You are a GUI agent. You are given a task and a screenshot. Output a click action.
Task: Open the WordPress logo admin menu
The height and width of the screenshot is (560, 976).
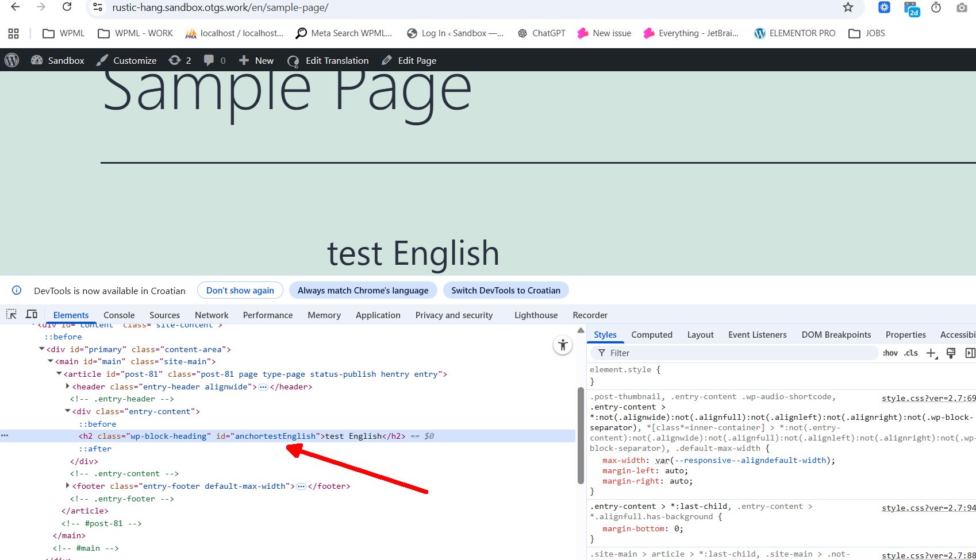click(x=12, y=60)
